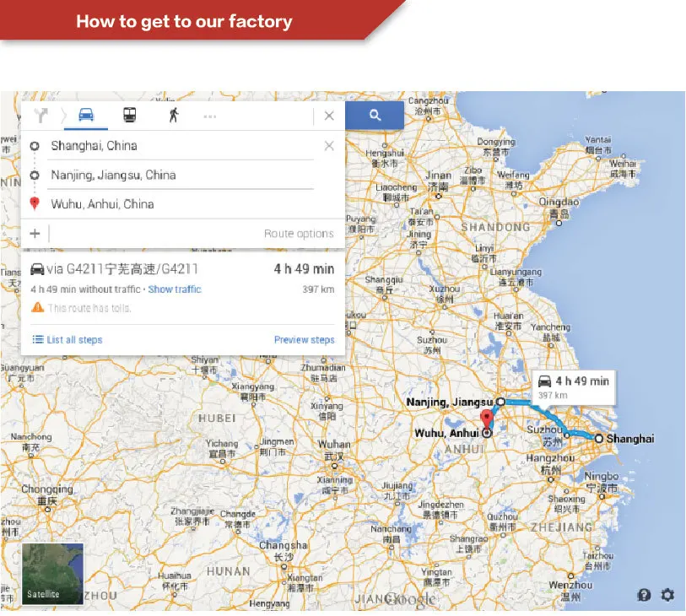Viewport: 686px width, 616px height.
Task: Switch to walking directions mode
Action: click(174, 115)
